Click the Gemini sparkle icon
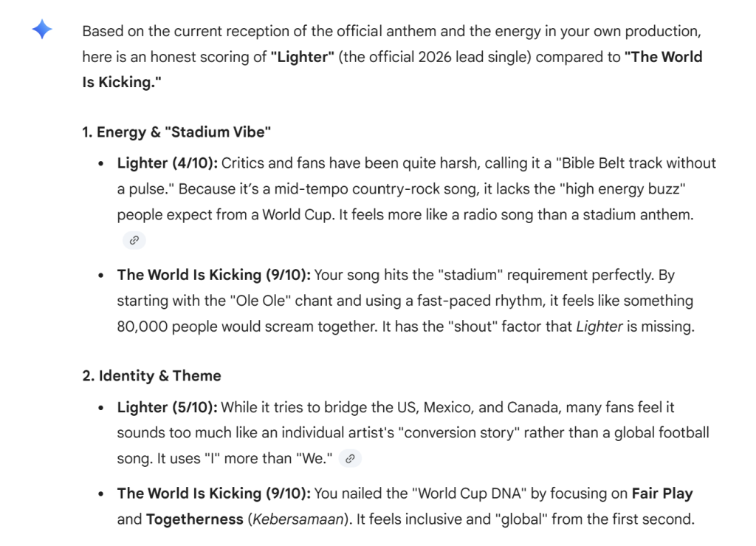 click(x=41, y=30)
